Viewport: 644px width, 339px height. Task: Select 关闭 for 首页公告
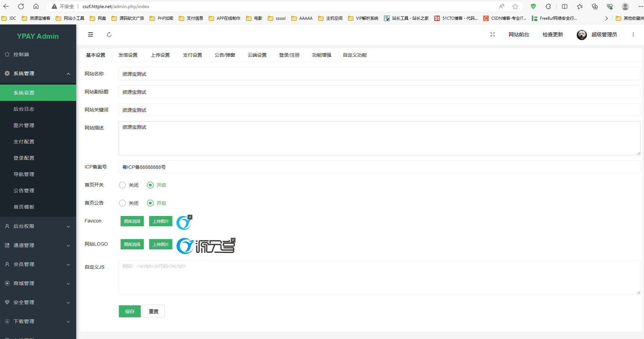(122, 203)
